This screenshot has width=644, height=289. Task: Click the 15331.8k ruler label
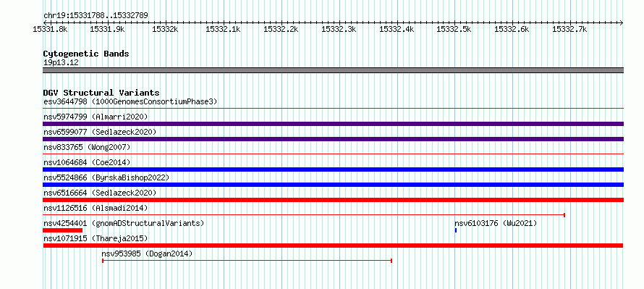pos(50,29)
